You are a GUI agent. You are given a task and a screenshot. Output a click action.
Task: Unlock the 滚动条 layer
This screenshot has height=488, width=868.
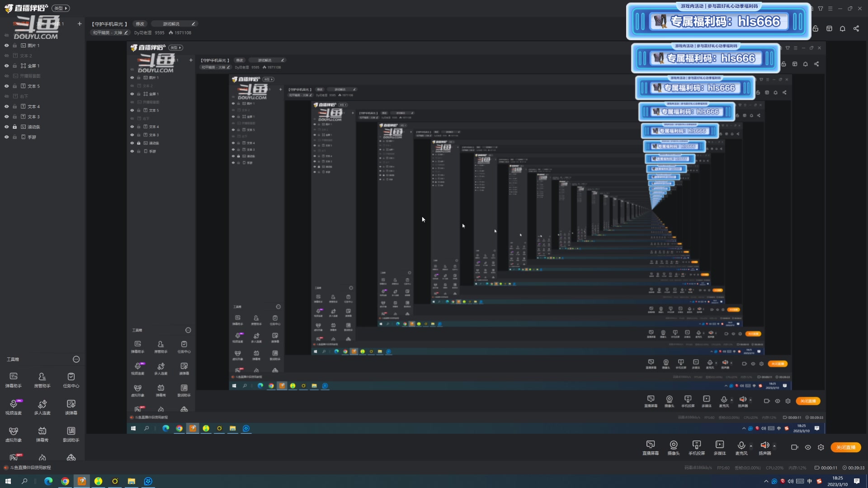coord(15,127)
